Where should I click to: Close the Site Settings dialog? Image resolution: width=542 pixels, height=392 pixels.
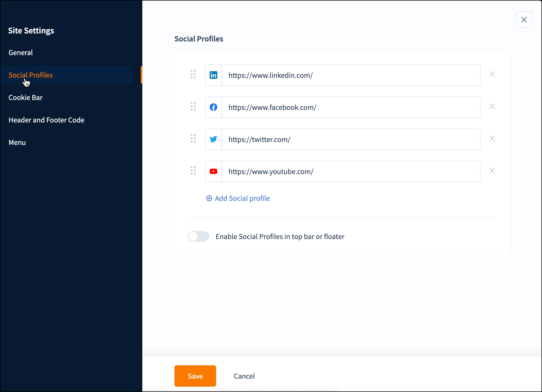pyautogui.click(x=524, y=20)
